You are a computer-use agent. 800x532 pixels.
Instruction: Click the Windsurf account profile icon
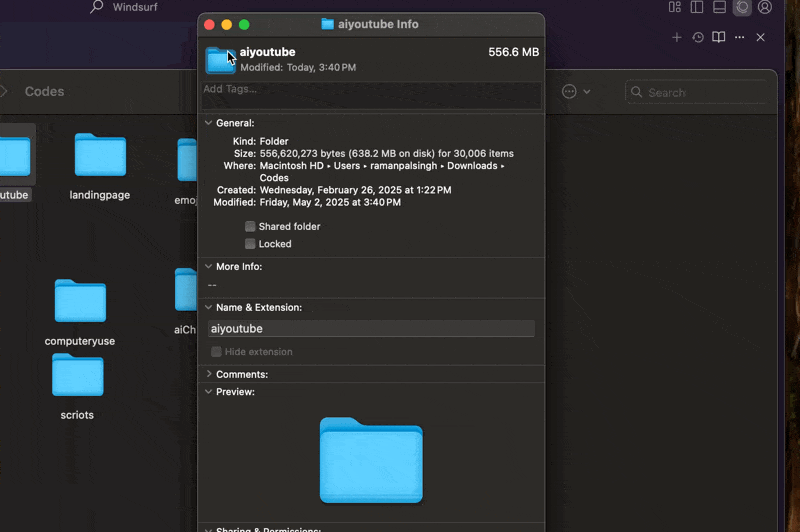tap(765, 7)
